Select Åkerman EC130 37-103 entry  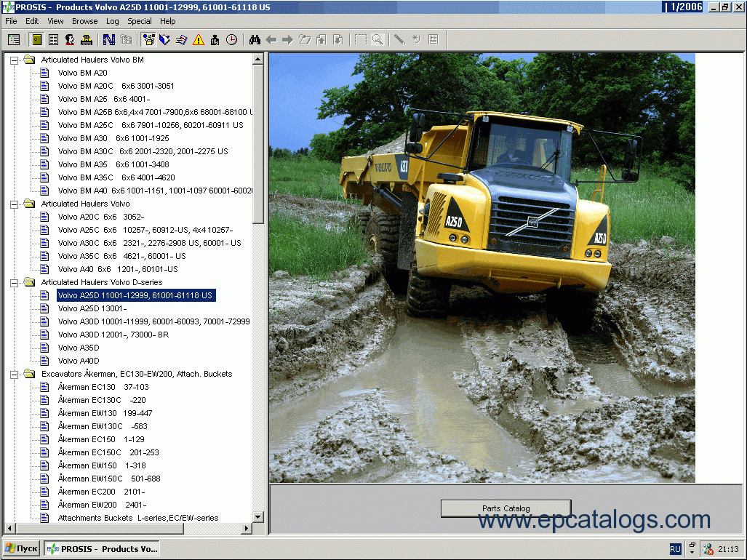click(x=103, y=387)
